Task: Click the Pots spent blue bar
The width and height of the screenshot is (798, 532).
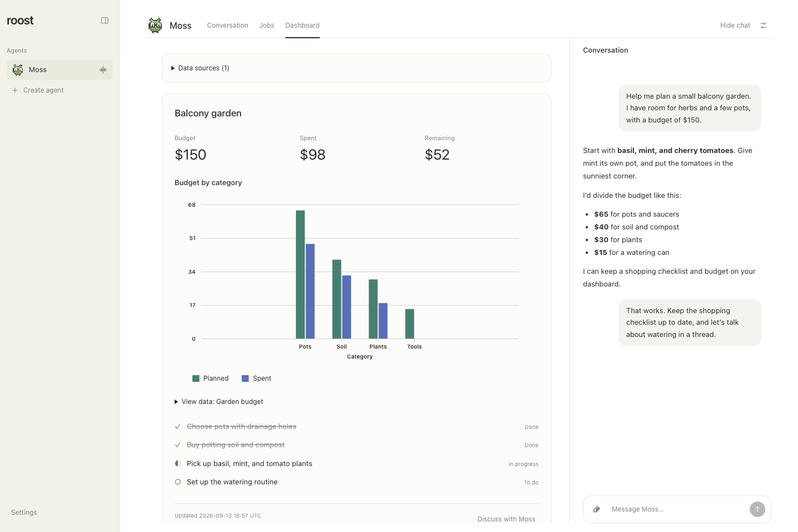Action: click(x=310, y=291)
